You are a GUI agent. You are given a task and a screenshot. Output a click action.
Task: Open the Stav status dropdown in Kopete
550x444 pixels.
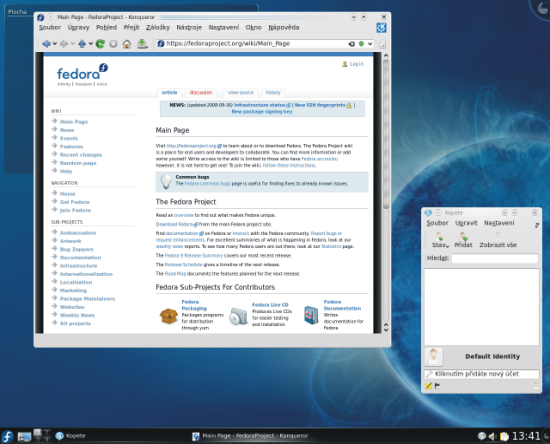pos(440,240)
